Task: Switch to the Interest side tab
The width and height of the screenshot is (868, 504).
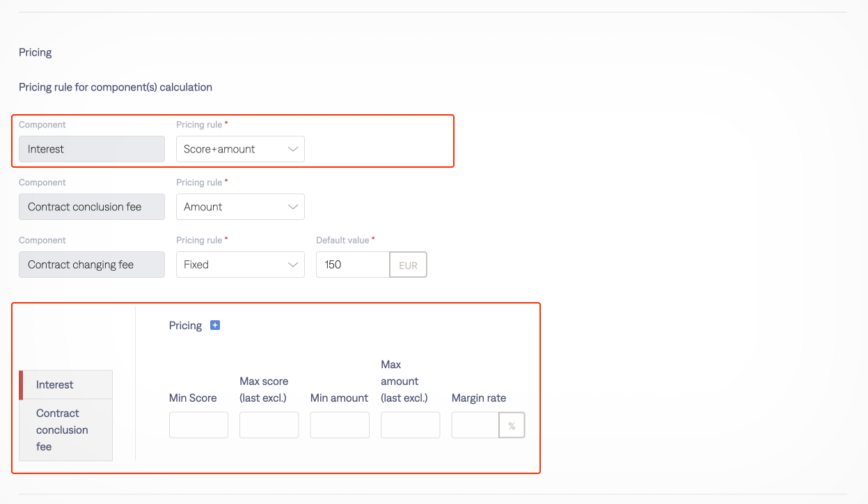Action: pos(66,385)
